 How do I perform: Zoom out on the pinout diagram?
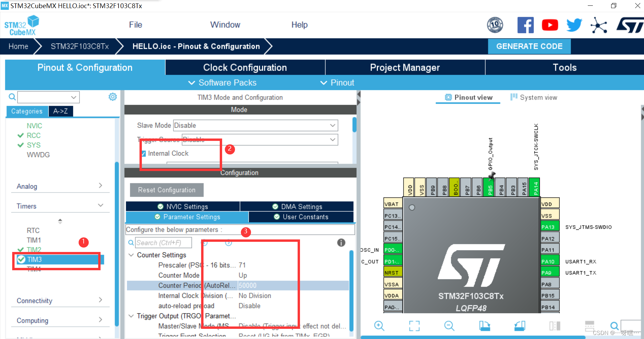coord(449,326)
